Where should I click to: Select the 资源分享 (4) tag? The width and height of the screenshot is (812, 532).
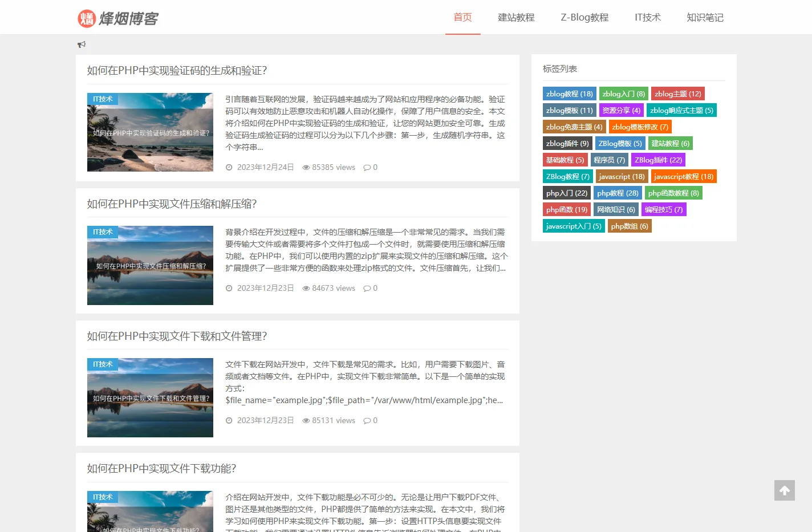(x=622, y=110)
